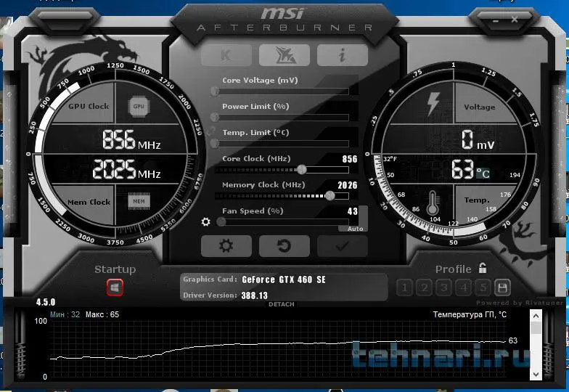Select profile slot 1
569x392 pixels.
pyautogui.click(x=404, y=287)
